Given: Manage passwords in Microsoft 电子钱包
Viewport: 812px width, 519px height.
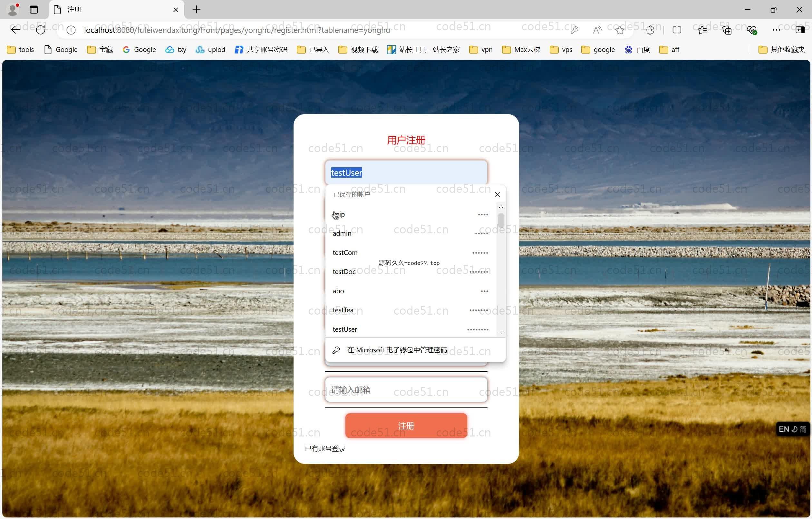Looking at the screenshot, I should coord(415,350).
